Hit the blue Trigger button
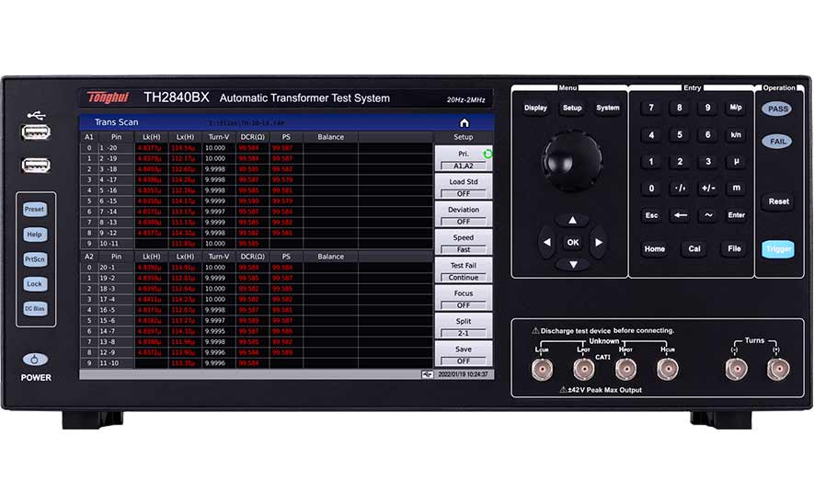The height and width of the screenshot is (504, 814). click(778, 249)
